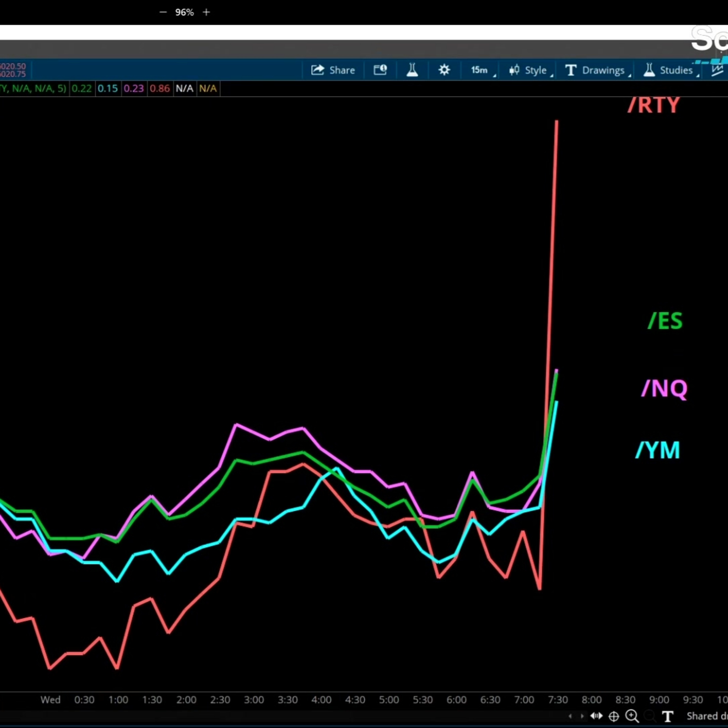Expand the Studies dropdown menu

click(x=671, y=70)
